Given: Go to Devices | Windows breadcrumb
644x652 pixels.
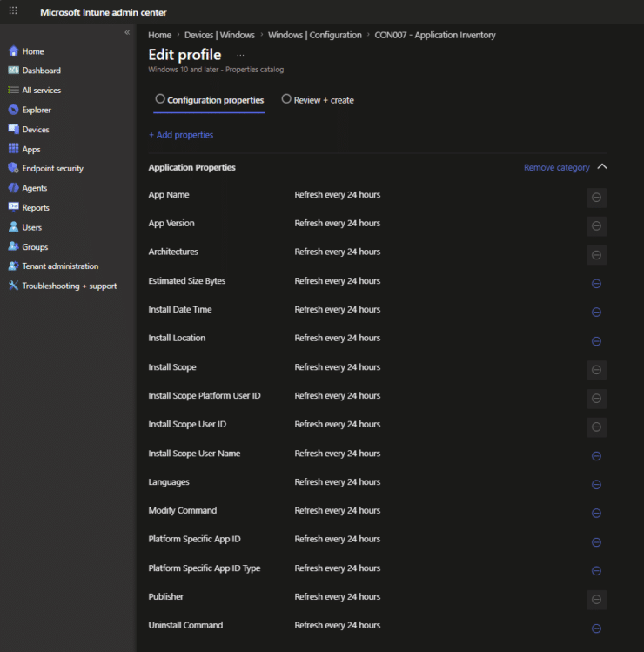Looking at the screenshot, I should pyautogui.click(x=219, y=35).
